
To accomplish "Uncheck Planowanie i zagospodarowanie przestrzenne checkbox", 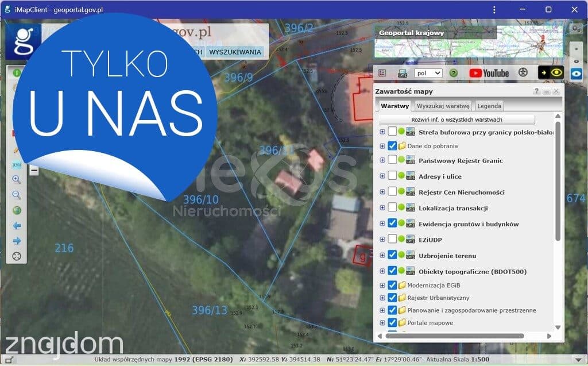I will pos(392,310).
